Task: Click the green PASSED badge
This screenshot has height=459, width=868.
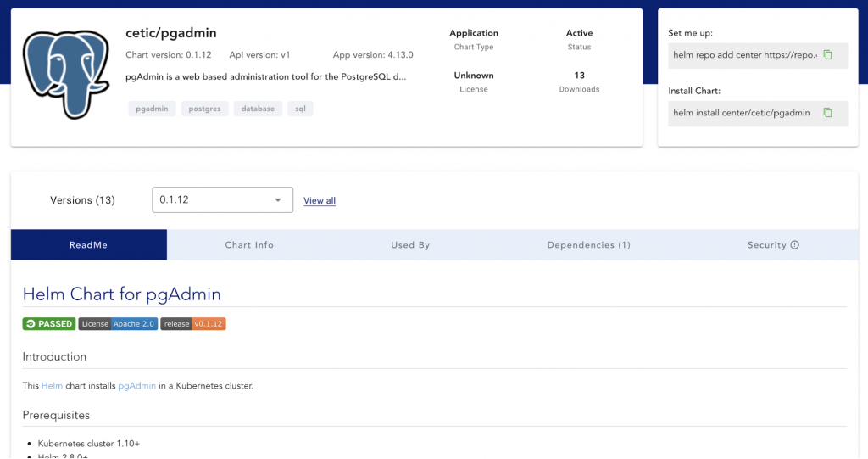Action: [x=49, y=323]
